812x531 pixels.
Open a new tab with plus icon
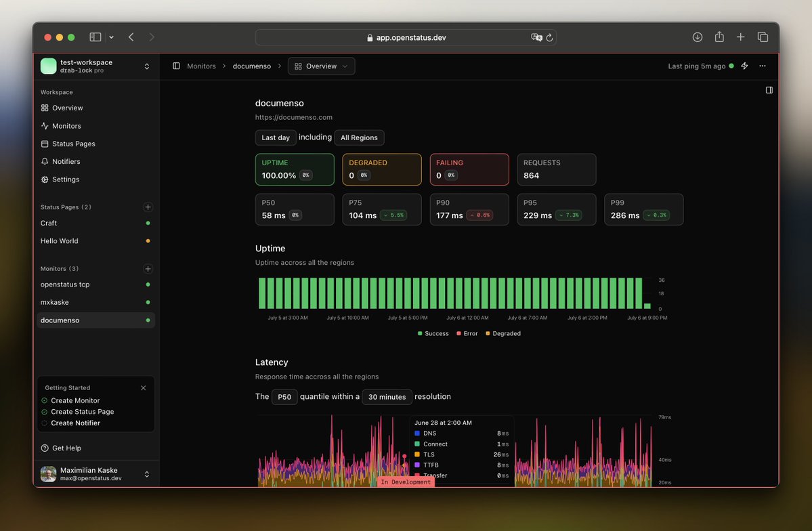(x=740, y=37)
